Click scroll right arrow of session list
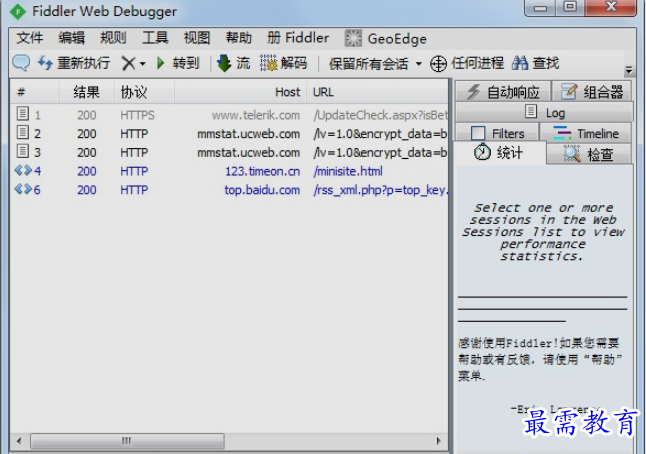This screenshot has height=454, width=646. [439, 441]
